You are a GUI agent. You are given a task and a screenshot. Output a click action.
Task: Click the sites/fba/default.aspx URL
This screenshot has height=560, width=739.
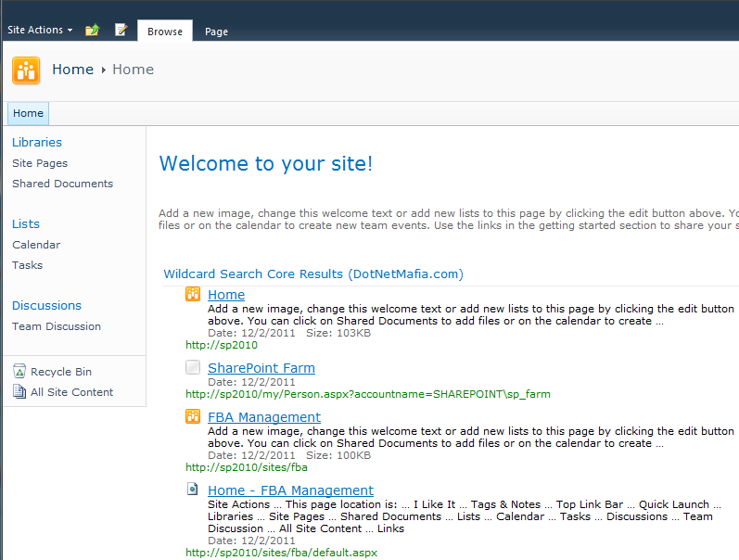(281, 553)
